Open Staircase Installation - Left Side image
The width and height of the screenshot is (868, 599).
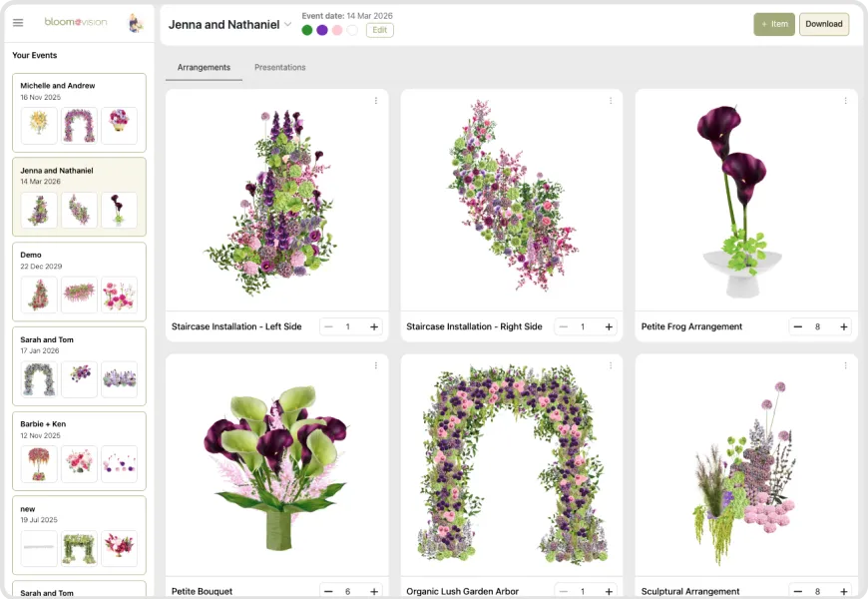pyautogui.click(x=276, y=200)
